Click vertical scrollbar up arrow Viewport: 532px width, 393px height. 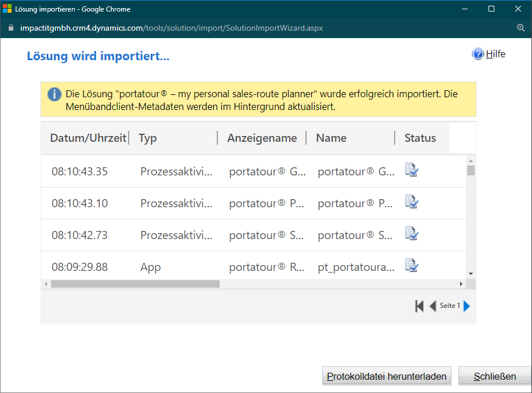(x=471, y=160)
